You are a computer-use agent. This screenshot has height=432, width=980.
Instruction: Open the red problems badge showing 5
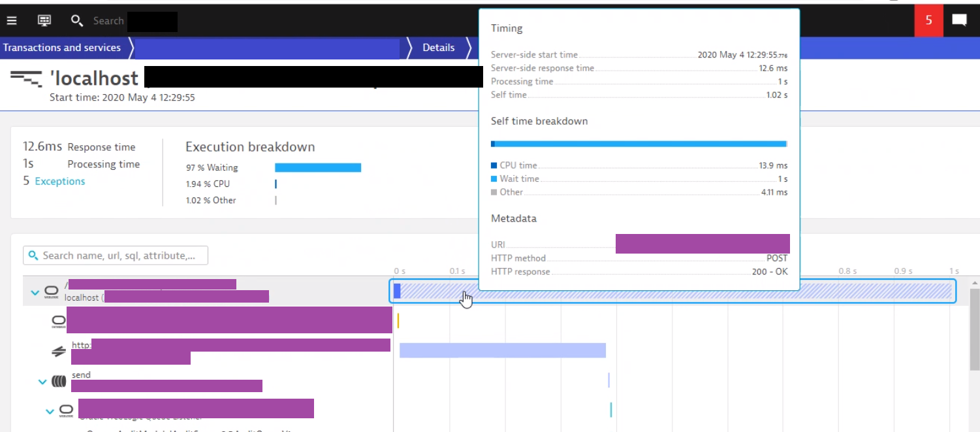[928, 20]
